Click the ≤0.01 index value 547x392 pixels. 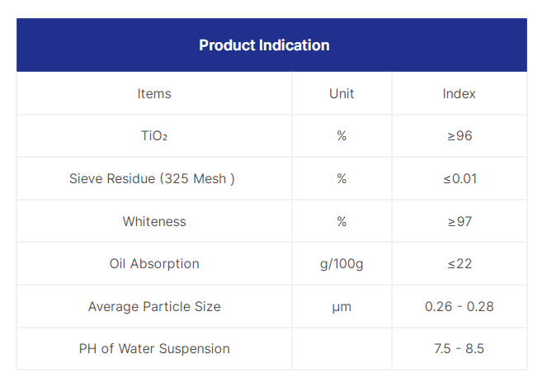pos(459,178)
